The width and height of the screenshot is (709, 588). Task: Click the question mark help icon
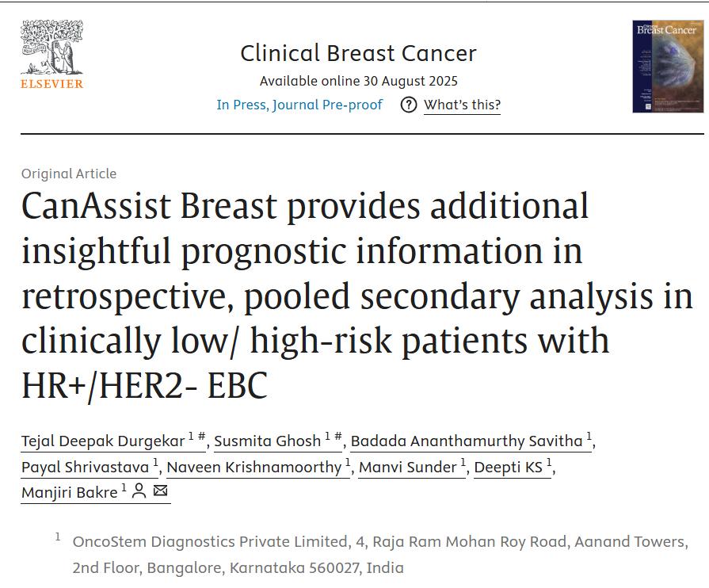(409, 105)
